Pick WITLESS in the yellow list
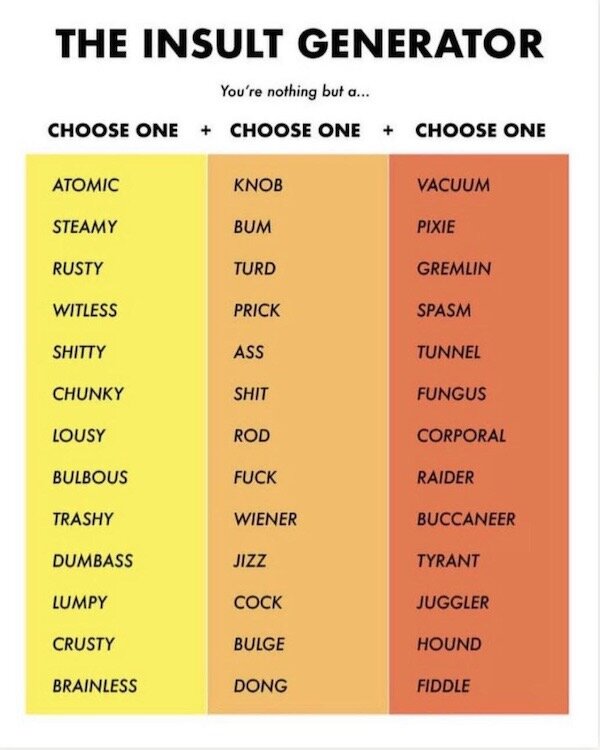 click(x=84, y=310)
